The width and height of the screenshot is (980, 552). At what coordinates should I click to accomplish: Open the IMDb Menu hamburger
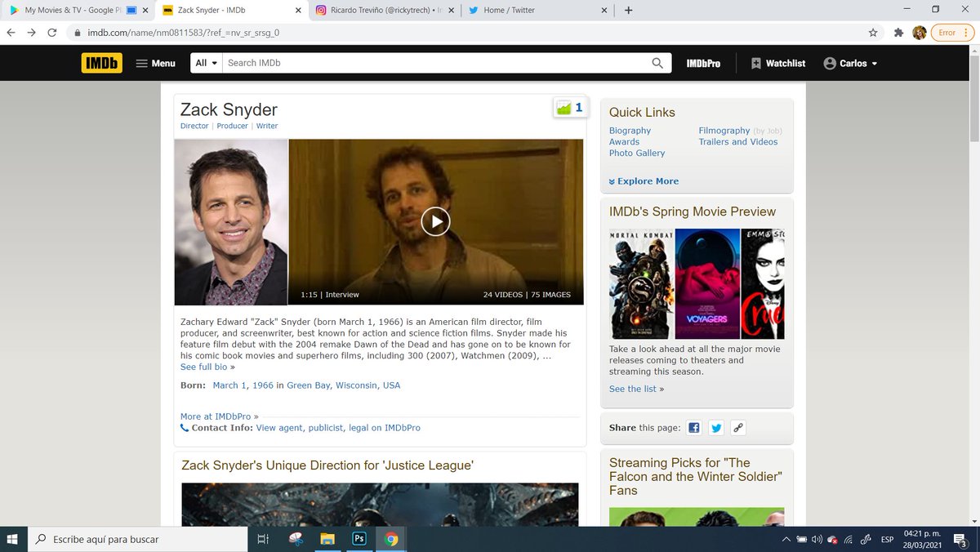click(x=155, y=63)
